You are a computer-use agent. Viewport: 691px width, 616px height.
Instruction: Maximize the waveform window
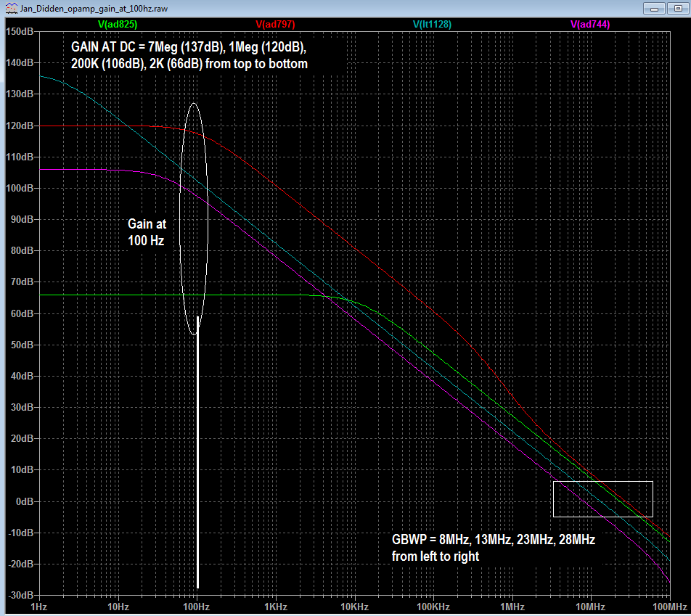678,9
